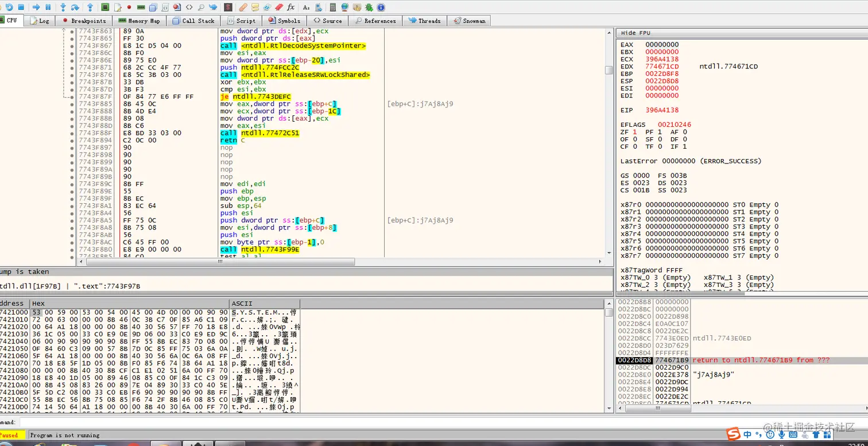The height and width of the screenshot is (446, 868).
Task: Switch to the References tab
Action: coord(374,21)
